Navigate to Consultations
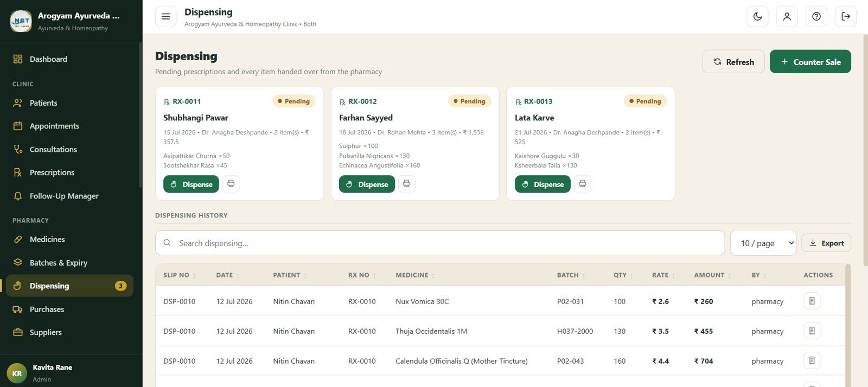This screenshot has width=868, height=387. (69, 149)
